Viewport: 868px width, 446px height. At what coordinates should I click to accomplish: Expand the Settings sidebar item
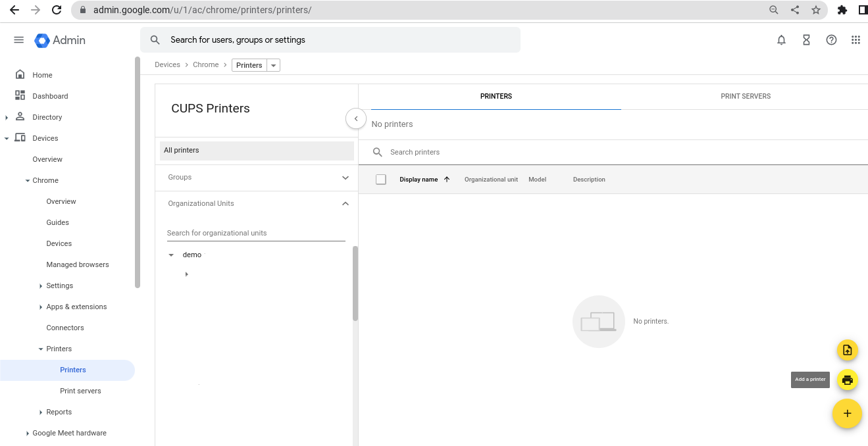coord(41,285)
